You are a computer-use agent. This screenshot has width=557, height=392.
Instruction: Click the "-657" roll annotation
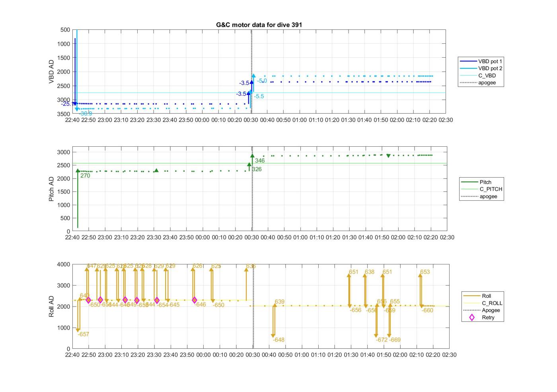coord(83,334)
